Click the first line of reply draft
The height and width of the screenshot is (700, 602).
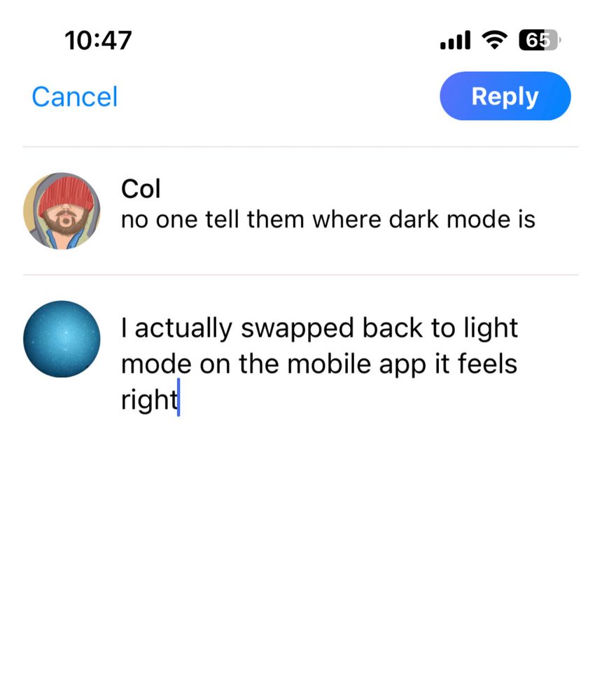click(x=319, y=328)
